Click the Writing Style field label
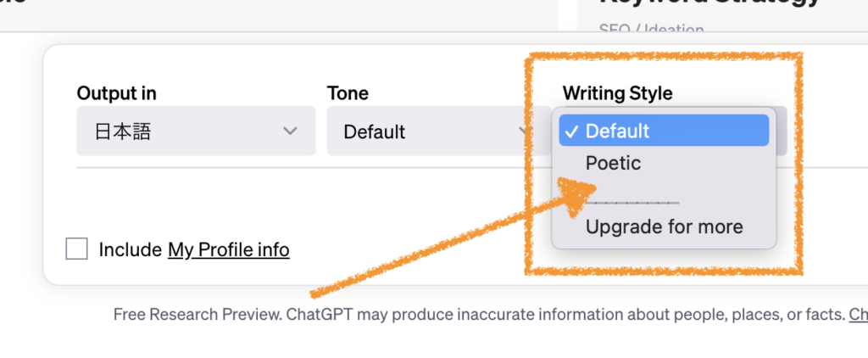Viewport: 868px width, 358px height. (617, 93)
